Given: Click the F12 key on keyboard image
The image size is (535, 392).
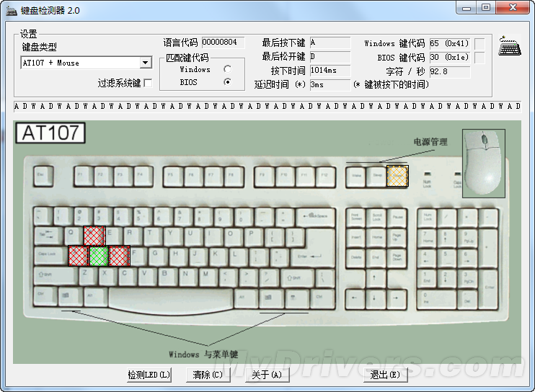Looking at the screenshot, I should [x=325, y=176].
